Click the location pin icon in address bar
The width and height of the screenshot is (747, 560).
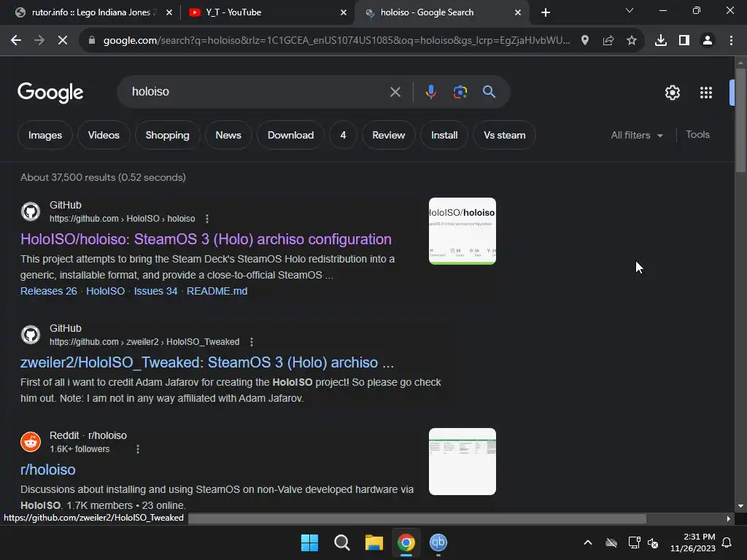pyautogui.click(x=585, y=41)
